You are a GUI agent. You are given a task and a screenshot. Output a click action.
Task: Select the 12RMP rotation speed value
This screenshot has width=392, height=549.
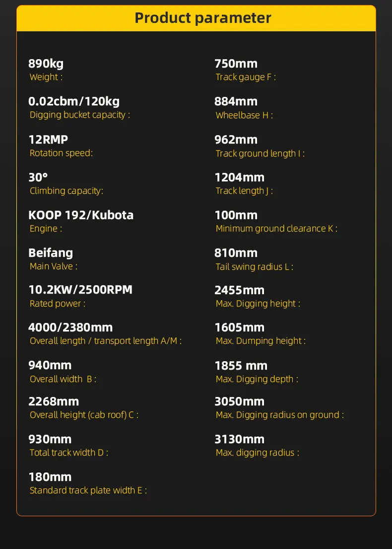click(48, 140)
